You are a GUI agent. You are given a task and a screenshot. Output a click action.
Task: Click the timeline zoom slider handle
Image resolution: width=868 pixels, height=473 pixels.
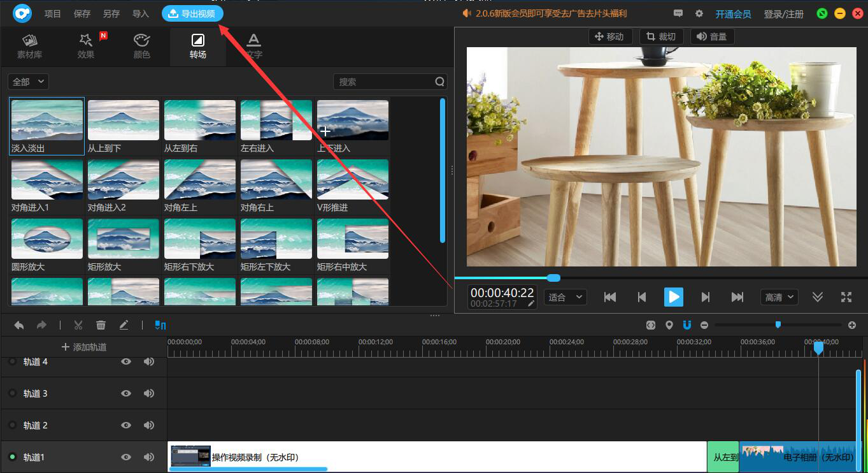(x=778, y=325)
